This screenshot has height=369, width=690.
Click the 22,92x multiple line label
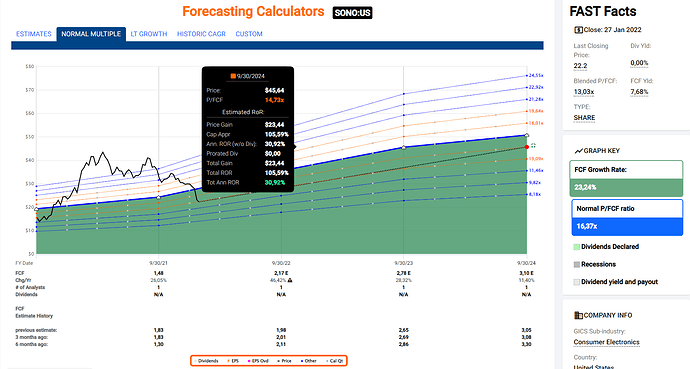tap(536, 88)
